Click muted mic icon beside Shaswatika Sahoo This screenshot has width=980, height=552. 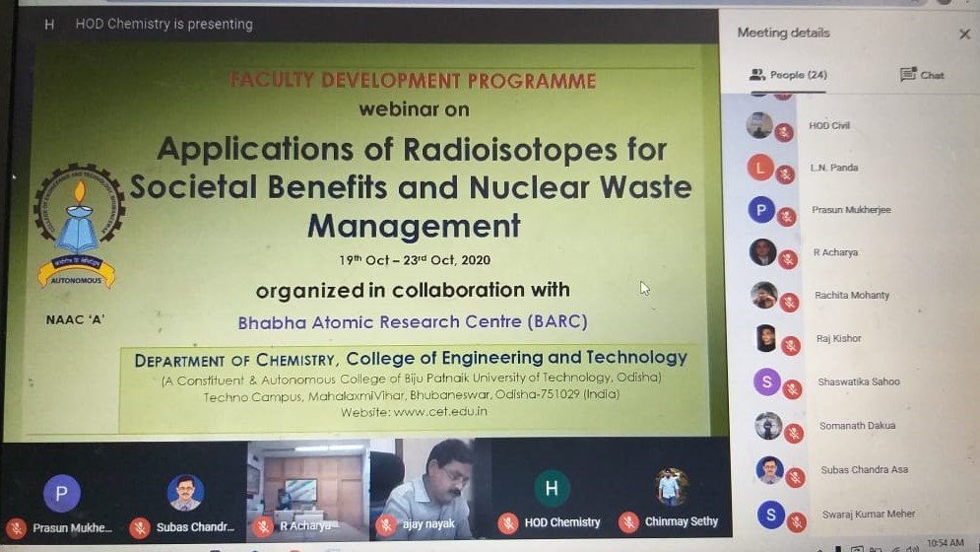click(792, 389)
